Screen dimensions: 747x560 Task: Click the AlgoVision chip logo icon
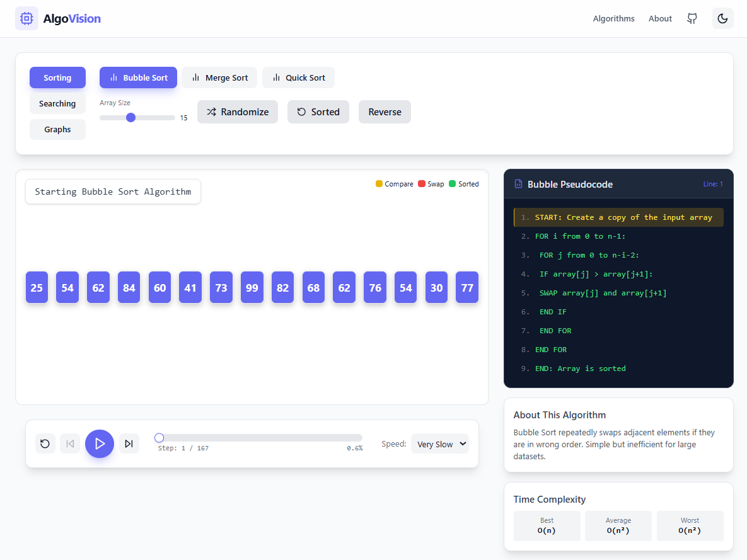pos(26,18)
